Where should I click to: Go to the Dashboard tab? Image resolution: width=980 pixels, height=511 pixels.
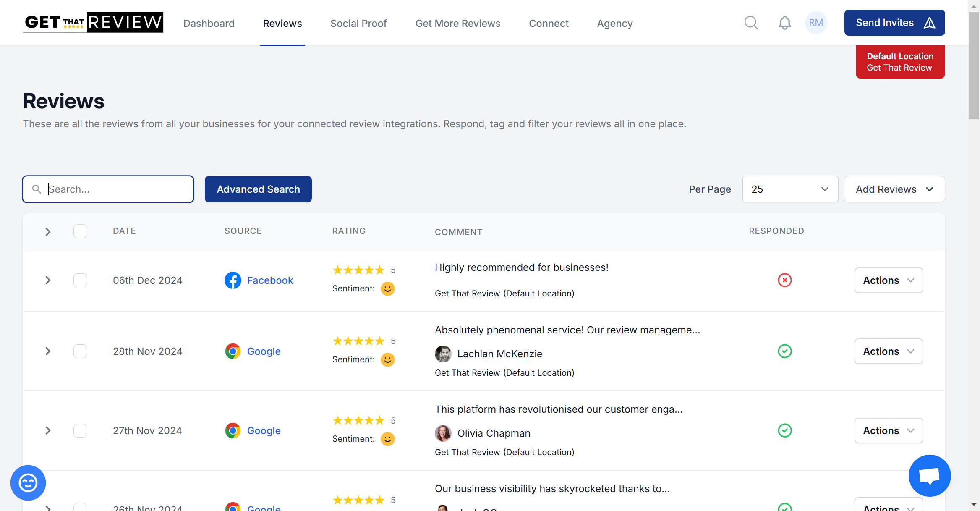click(209, 24)
